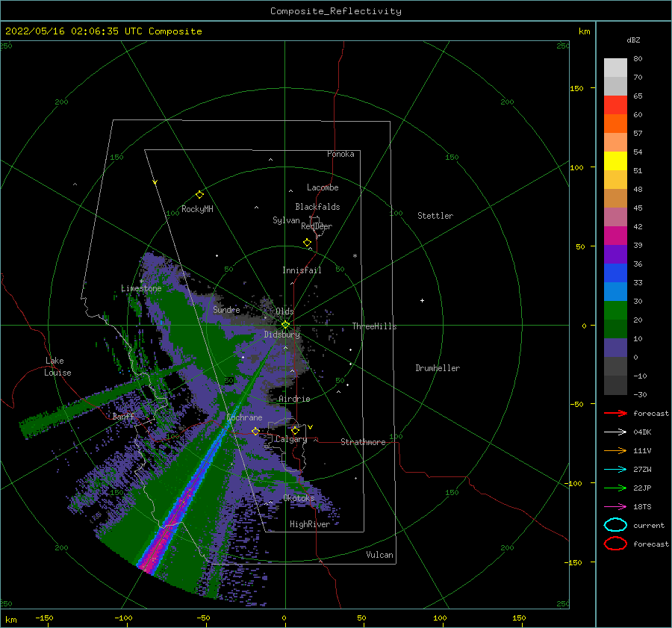Click the Calgary city label
The width and height of the screenshot is (672, 628).
click(x=291, y=439)
